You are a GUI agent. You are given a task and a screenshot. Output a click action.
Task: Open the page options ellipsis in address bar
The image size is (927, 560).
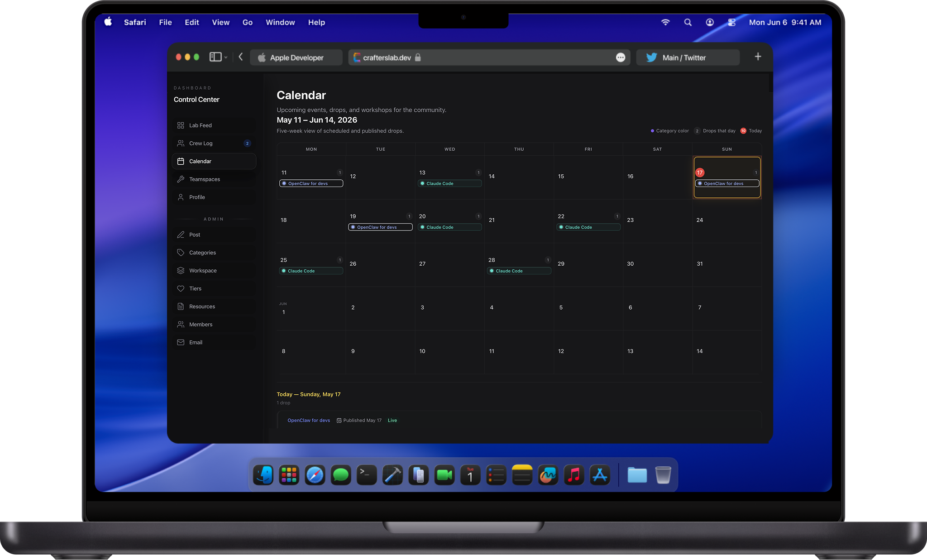coord(621,57)
